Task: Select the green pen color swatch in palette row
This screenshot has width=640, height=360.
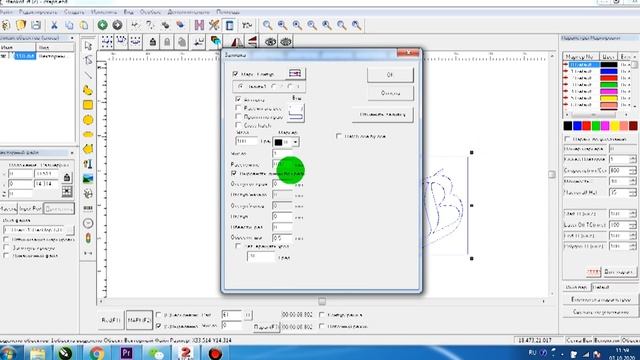Action: [x=596, y=126]
